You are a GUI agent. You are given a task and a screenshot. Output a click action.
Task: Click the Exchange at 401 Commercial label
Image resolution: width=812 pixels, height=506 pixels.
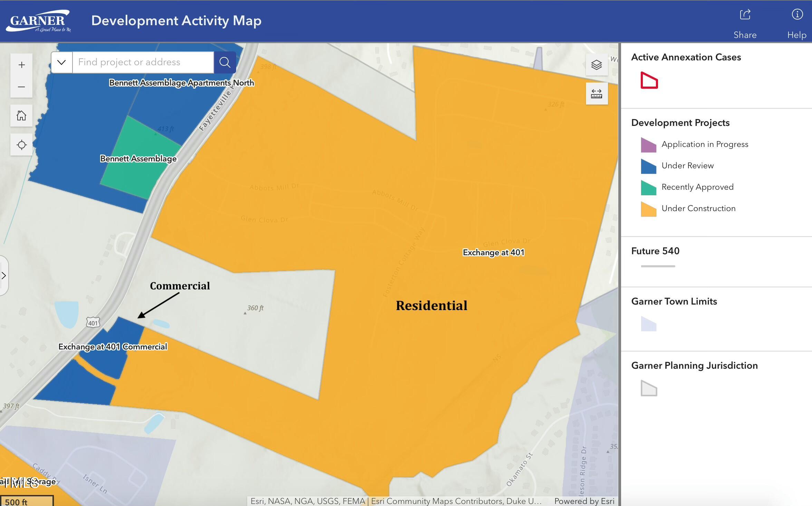pyautogui.click(x=113, y=347)
